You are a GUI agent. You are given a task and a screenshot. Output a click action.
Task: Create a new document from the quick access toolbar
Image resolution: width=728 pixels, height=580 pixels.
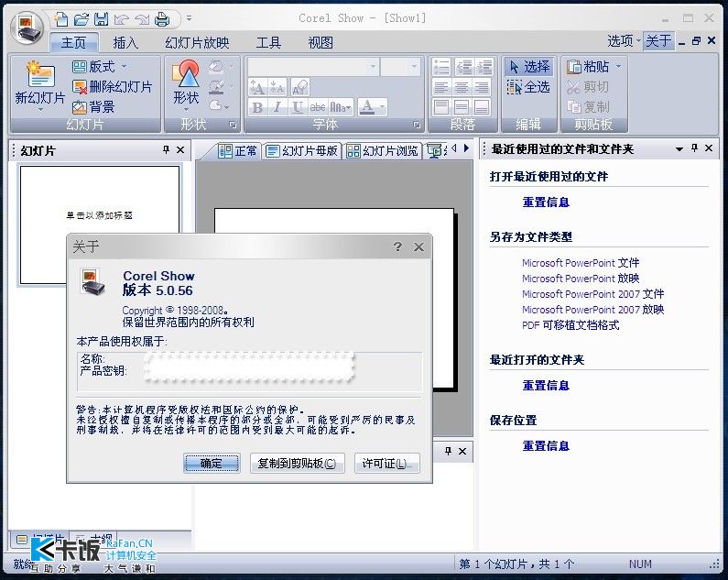pos(60,19)
